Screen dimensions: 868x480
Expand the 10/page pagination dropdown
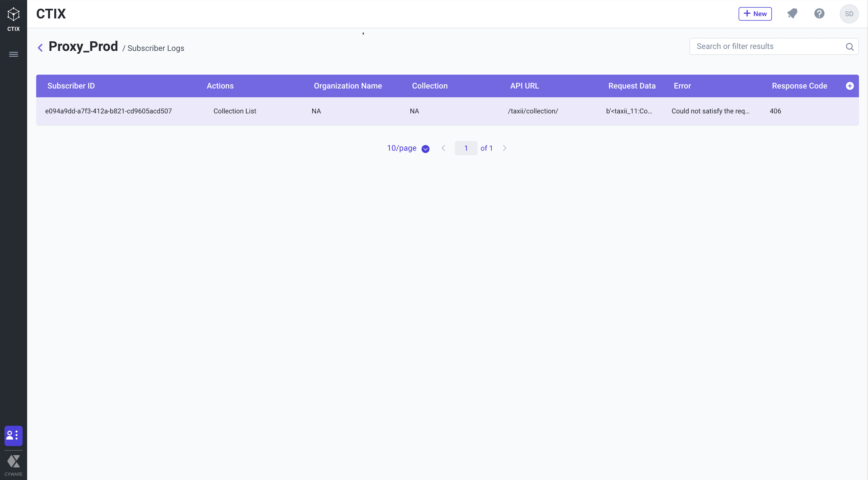click(x=426, y=148)
